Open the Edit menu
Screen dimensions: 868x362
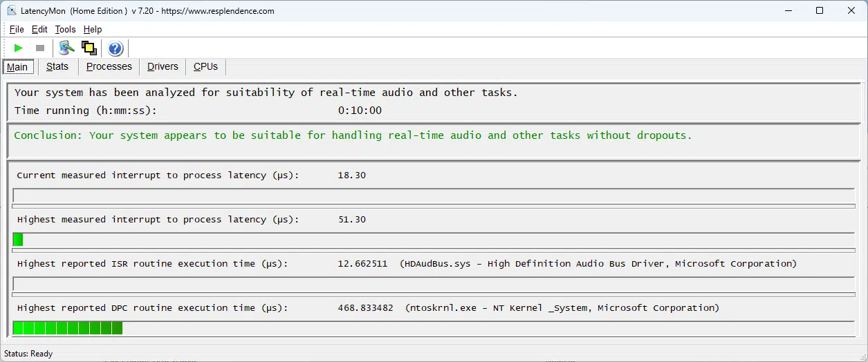coord(39,30)
